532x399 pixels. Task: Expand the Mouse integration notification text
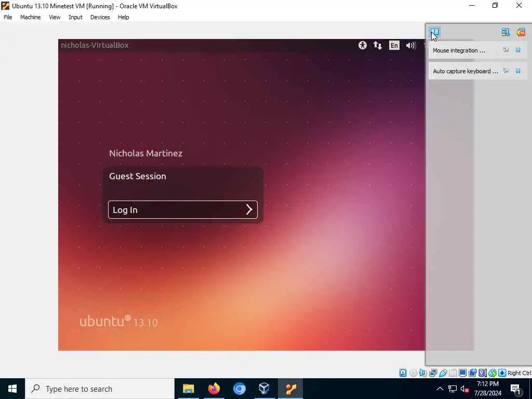(459, 50)
